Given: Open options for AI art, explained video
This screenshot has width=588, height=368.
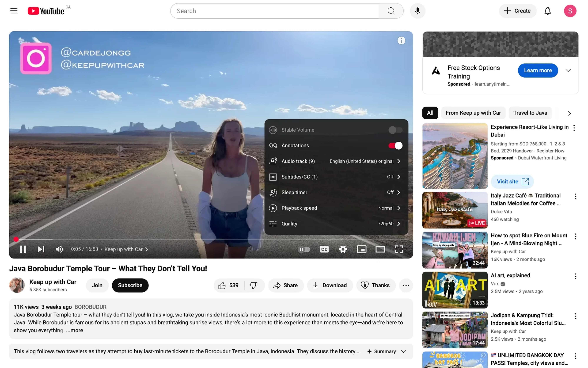Looking at the screenshot, I should click(575, 276).
